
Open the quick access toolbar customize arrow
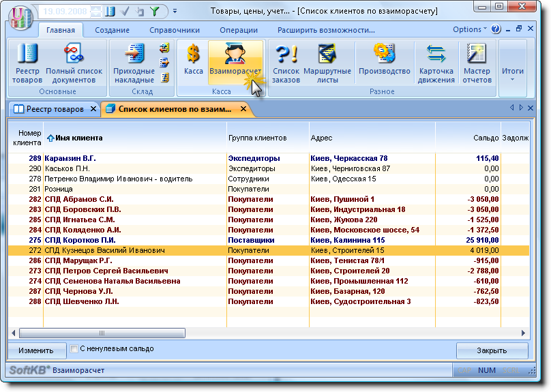175,11
